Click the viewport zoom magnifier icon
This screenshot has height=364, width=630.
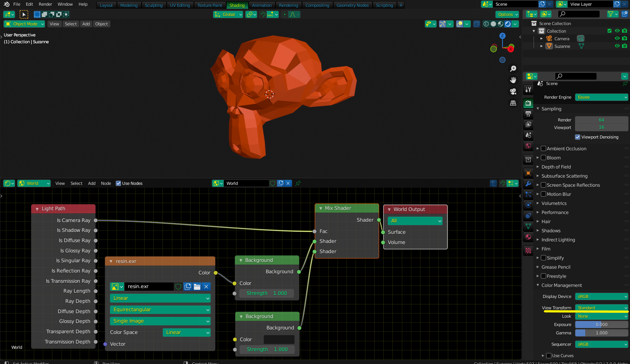pos(513,69)
